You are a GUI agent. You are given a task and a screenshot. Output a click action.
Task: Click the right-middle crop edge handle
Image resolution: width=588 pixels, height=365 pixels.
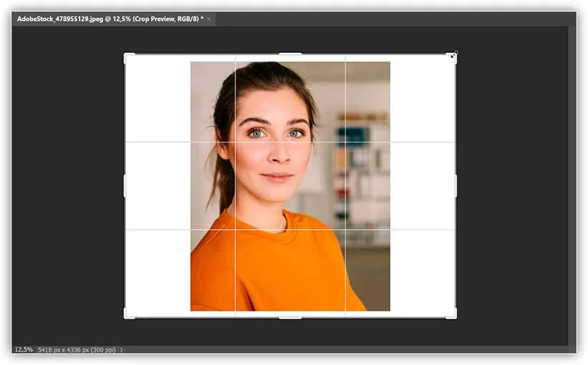coord(455,186)
